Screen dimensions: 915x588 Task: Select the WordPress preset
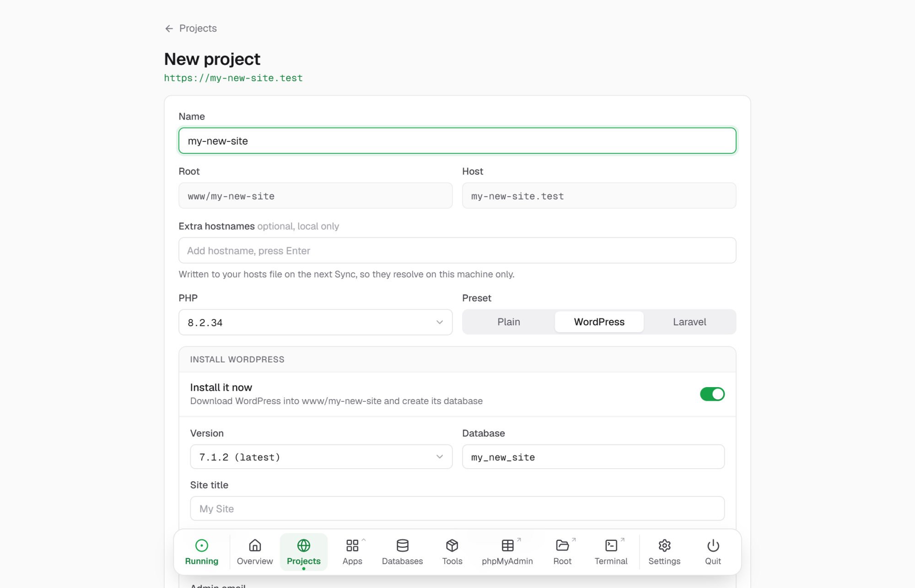(599, 322)
